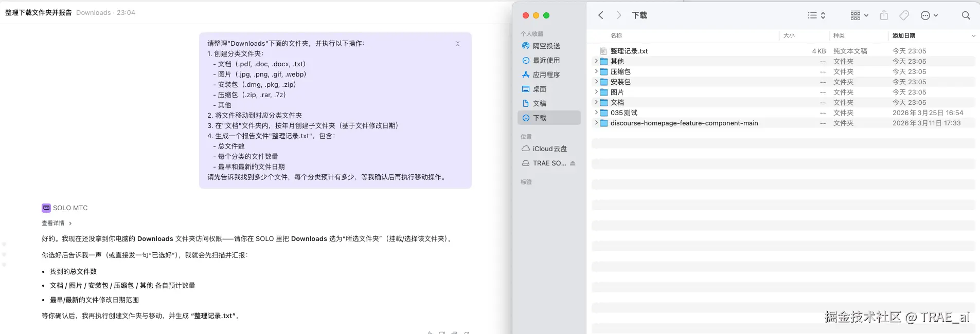Select the 图片 folder name
Viewport: 980px width, 334px height.
click(617, 92)
